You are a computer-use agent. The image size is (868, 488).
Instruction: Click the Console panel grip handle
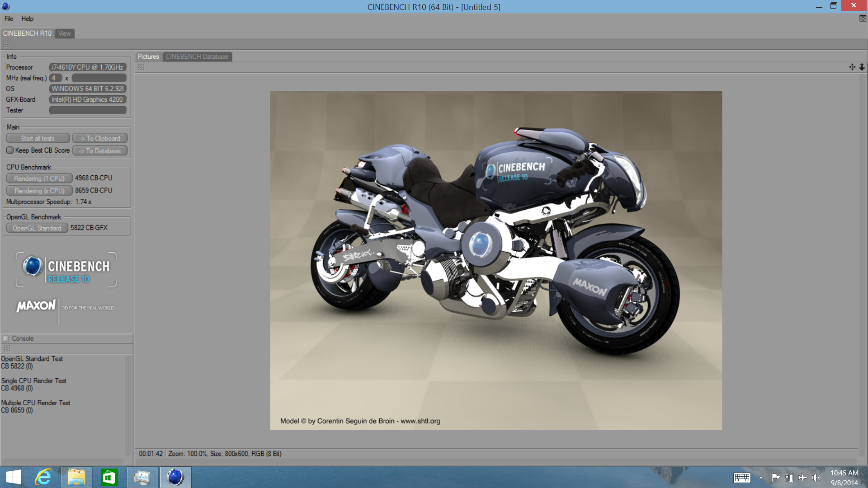(x=7, y=348)
